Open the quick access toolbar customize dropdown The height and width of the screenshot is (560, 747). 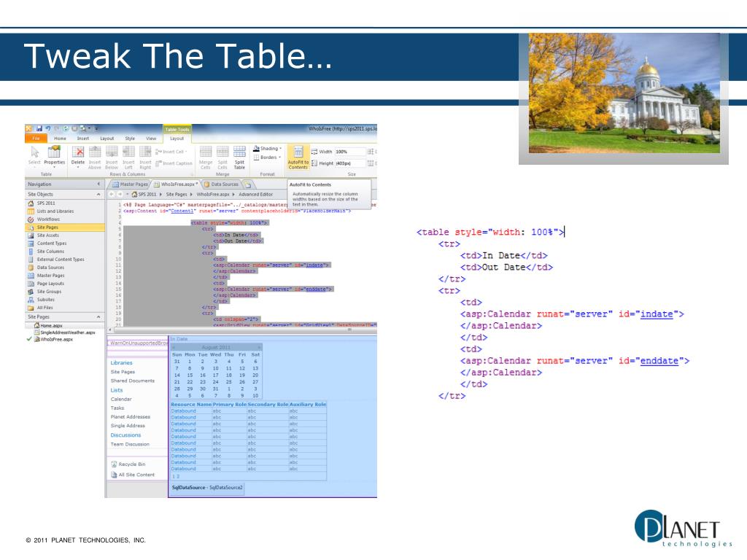(x=96, y=128)
